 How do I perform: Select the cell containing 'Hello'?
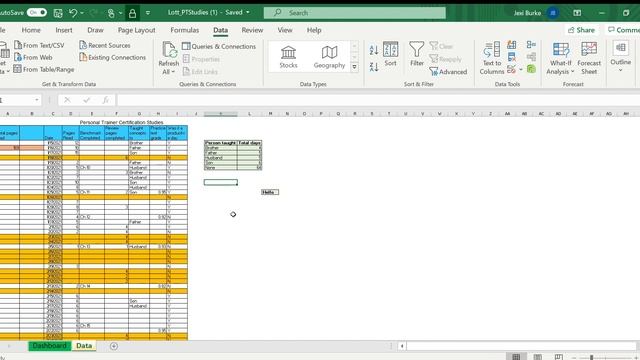270,192
